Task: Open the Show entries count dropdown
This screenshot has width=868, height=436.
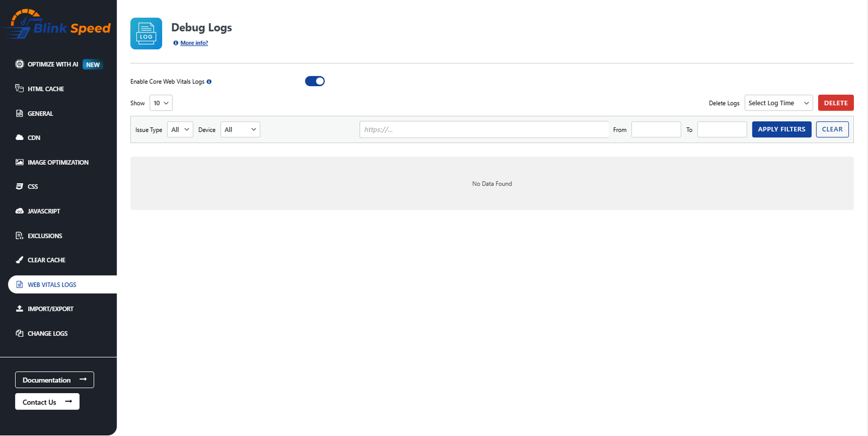Action: click(161, 103)
